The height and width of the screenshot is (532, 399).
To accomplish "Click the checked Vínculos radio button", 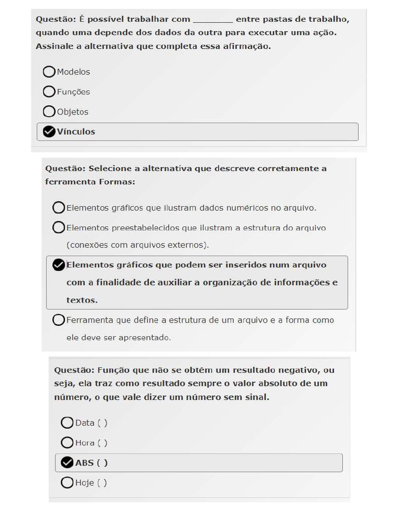I will tap(49, 132).
